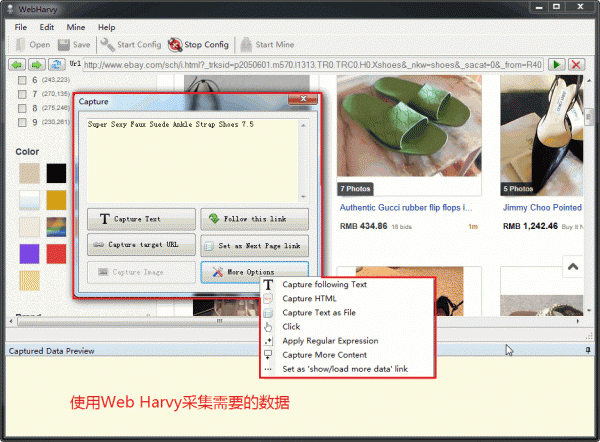Click the 5 Photos badge
Viewport: 600px width, 442px height.
518,189
